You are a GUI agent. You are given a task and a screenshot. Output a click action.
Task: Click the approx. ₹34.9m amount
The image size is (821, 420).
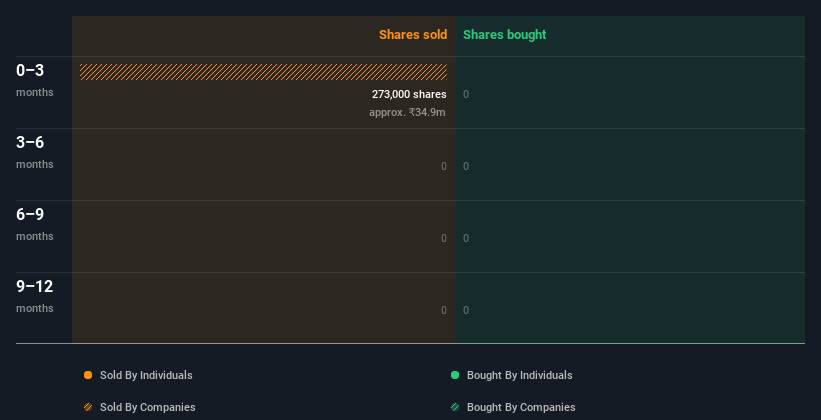click(x=407, y=112)
